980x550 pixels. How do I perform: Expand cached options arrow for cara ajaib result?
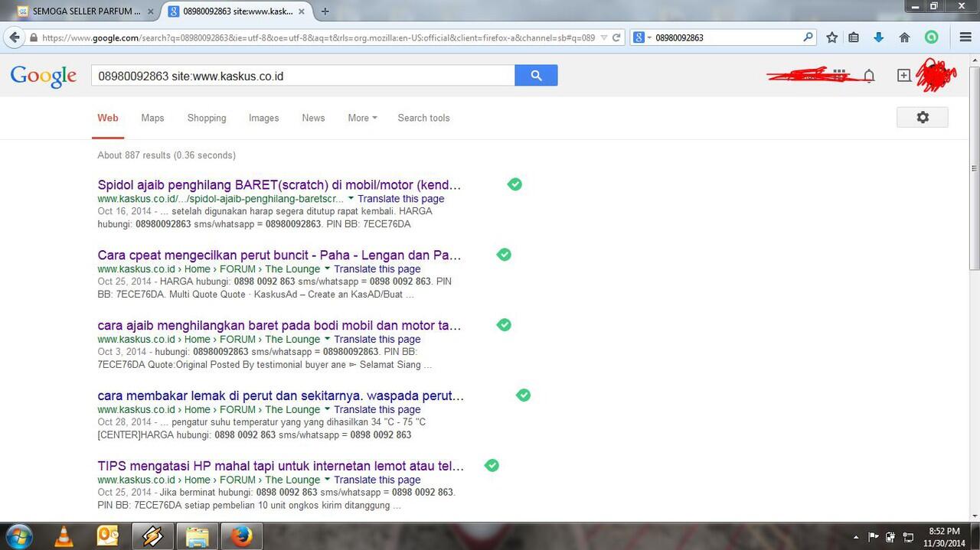coord(327,340)
